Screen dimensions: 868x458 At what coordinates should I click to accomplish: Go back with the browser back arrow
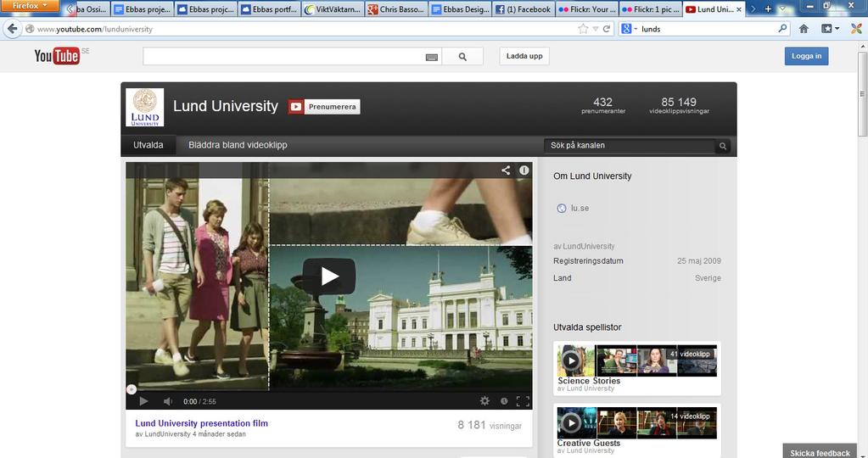[12, 29]
